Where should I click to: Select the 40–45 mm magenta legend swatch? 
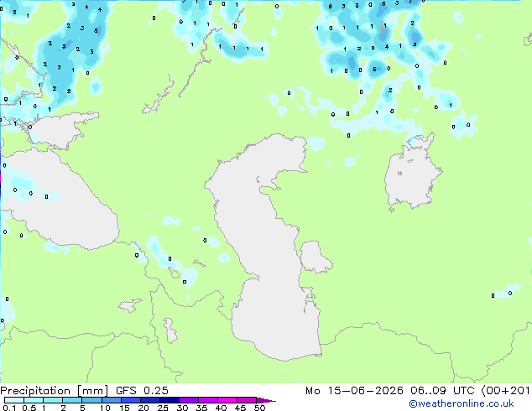[x=227, y=400]
